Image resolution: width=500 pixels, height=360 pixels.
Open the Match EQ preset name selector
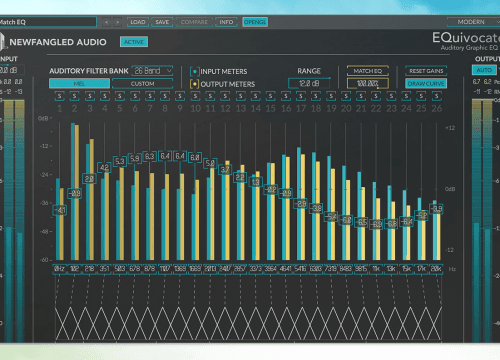(48, 22)
